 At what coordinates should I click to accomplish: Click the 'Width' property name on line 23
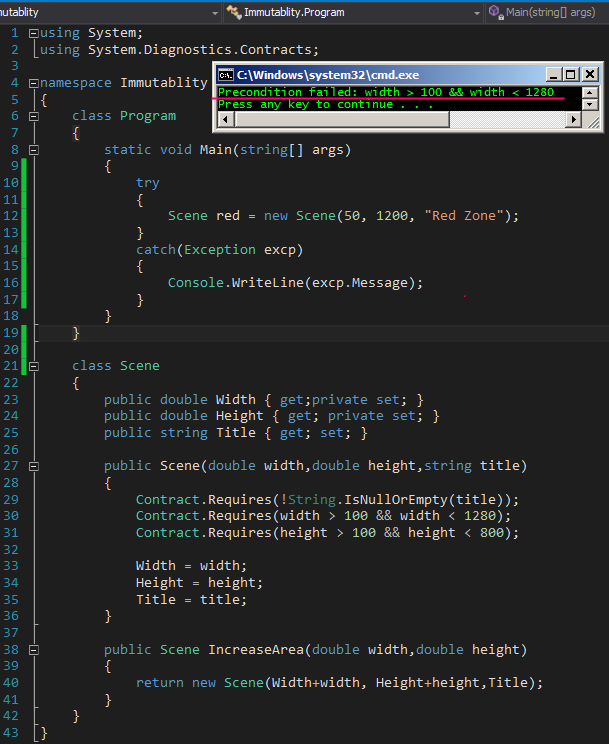point(235,400)
